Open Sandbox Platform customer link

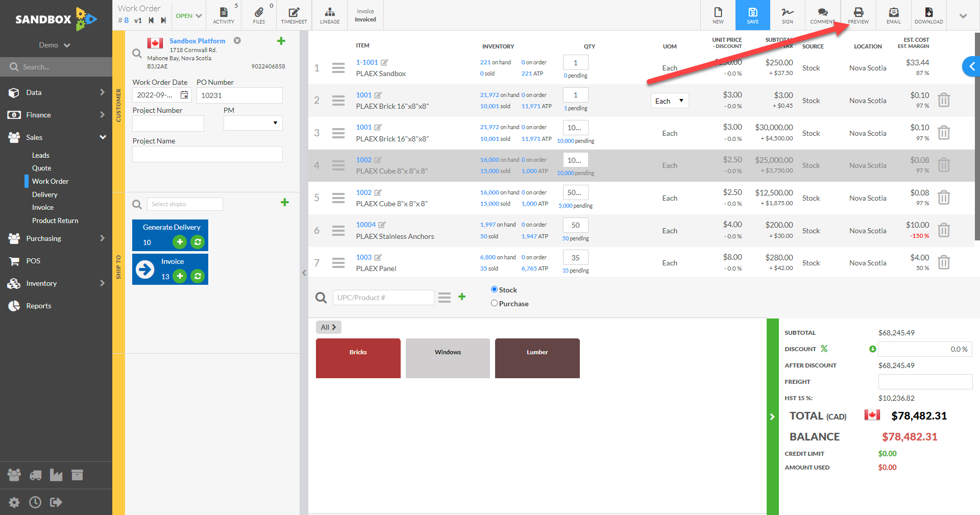coord(198,41)
